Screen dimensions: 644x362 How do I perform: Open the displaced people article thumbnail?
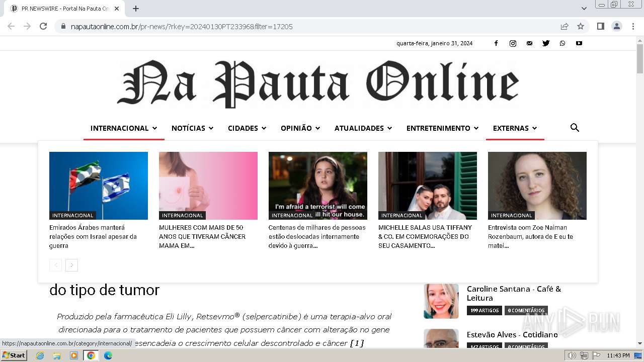pyautogui.click(x=318, y=186)
